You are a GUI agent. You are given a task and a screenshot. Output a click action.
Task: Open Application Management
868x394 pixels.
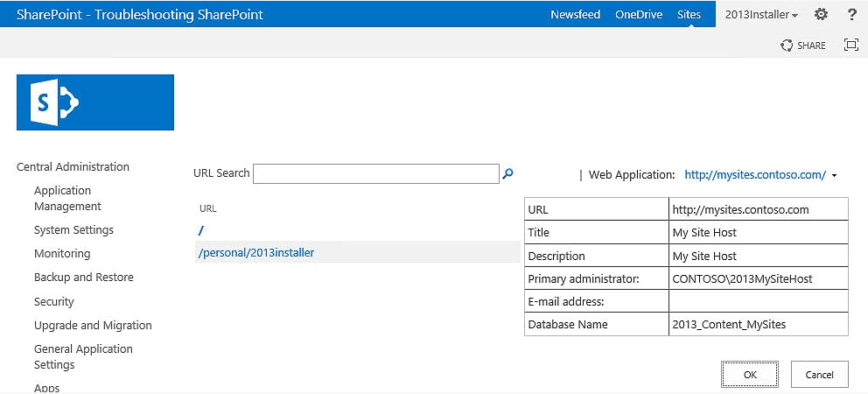coord(67,199)
